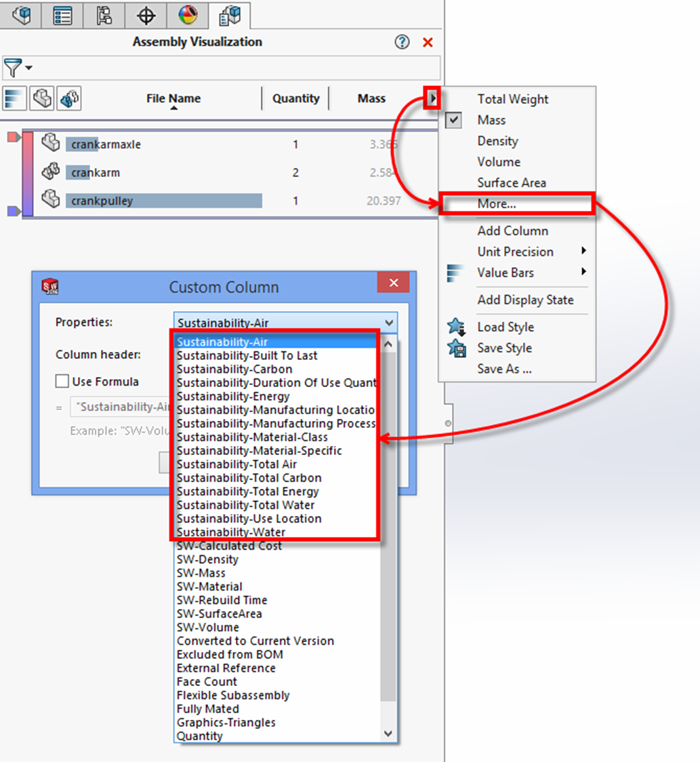Select SW-Rebuild Time option
Viewport: 700px width, 762px height.
(222, 601)
